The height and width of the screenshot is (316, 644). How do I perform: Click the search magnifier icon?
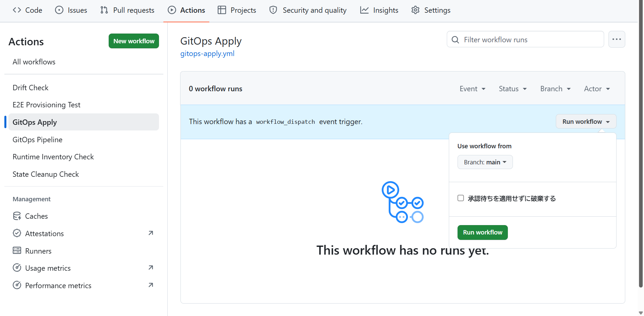pyautogui.click(x=455, y=40)
